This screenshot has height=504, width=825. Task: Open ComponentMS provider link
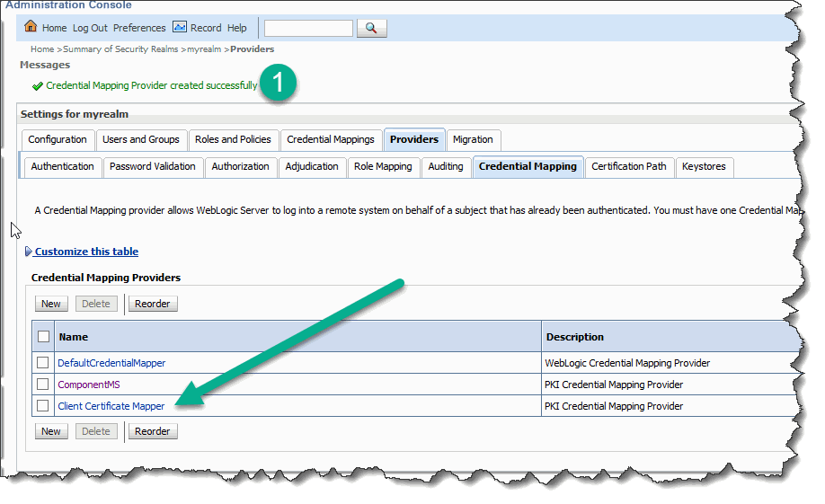click(89, 385)
